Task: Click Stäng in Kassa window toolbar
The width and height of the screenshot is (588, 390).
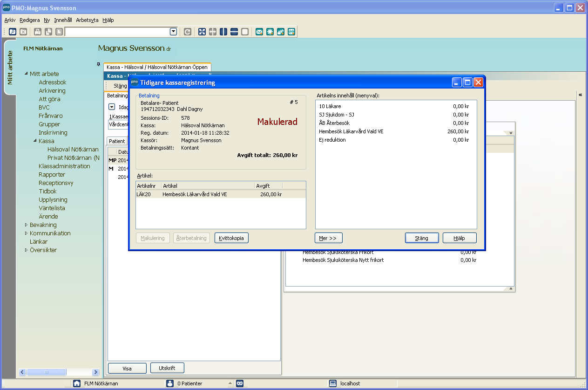Action: pyautogui.click(x=120, y=86)
